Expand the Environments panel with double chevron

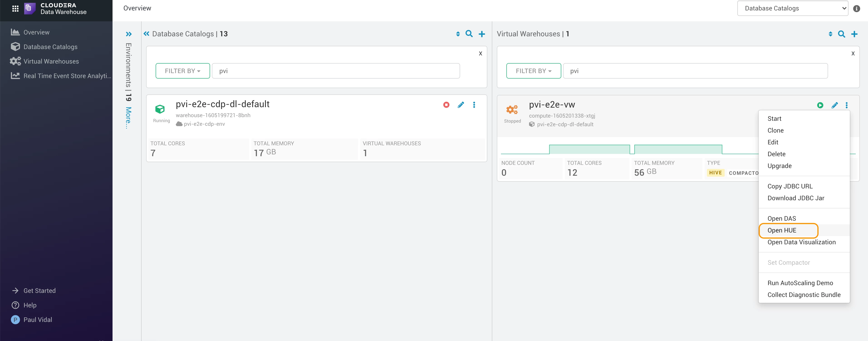(x=129, y=34)
